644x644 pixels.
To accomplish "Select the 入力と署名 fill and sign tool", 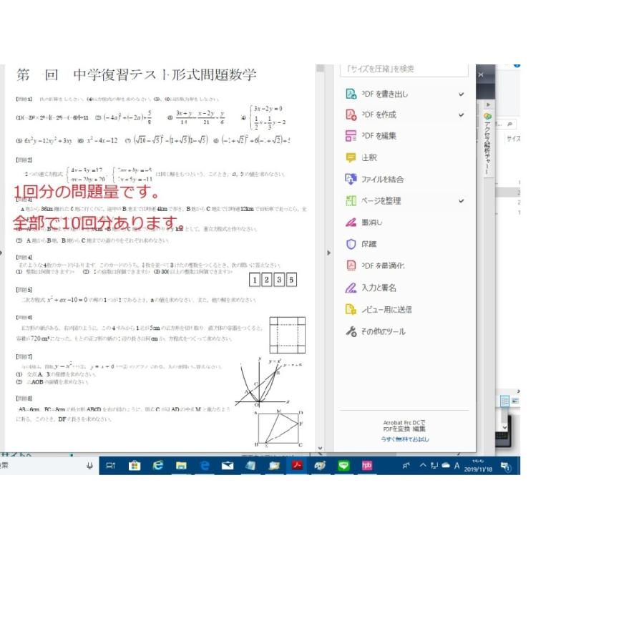I will pyautogui.click(x=351, y=288).
